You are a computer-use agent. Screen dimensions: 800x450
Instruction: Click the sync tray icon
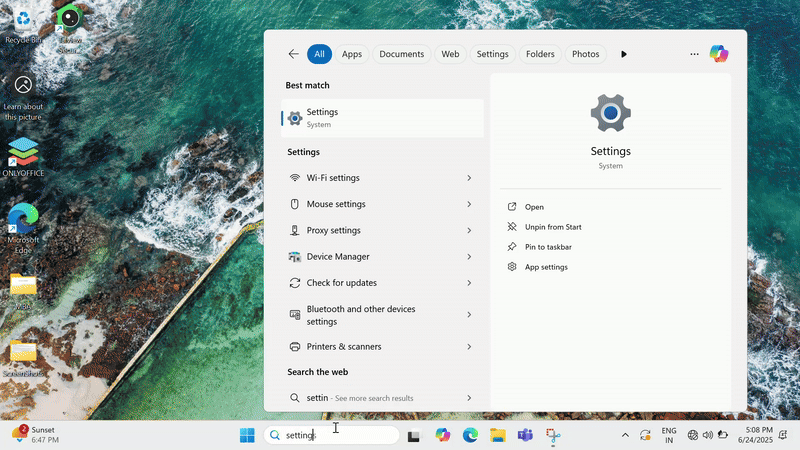[645, 435]
